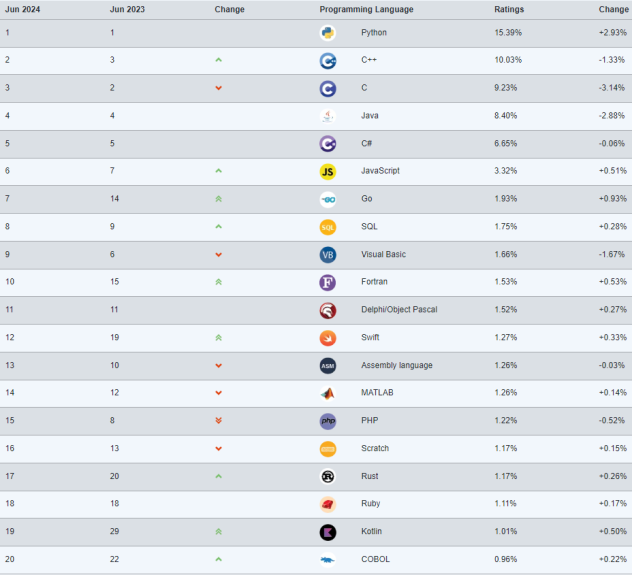
Task: Click the COBOL language name
Action: pos(376,559)
